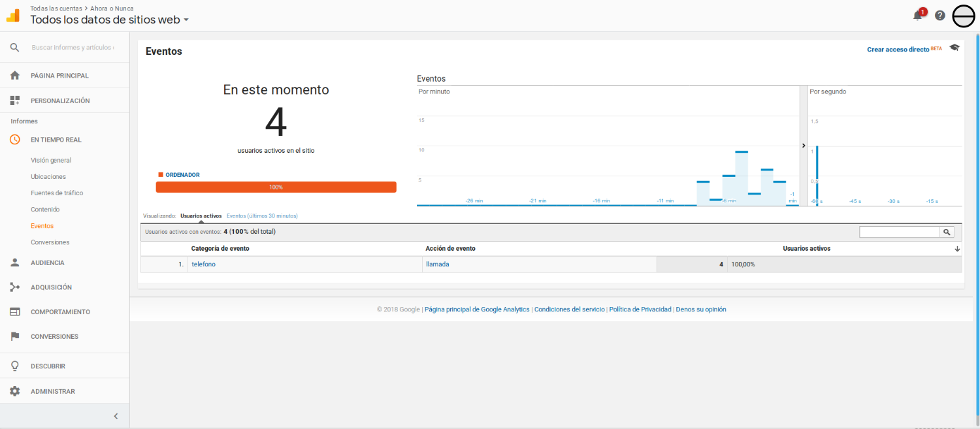Expand the per-minute chart chevron
The height and width of the screenshot is (429, 980).
point(803,145)
